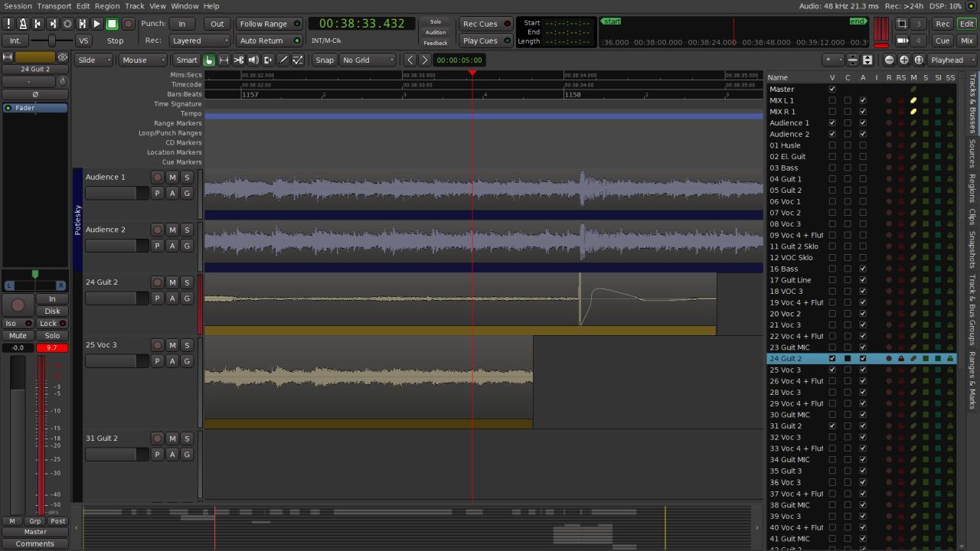Viewport: 980px width, 551px height.
Task: Expand the Layered record mode dropdown
Action: pos(198,41)
